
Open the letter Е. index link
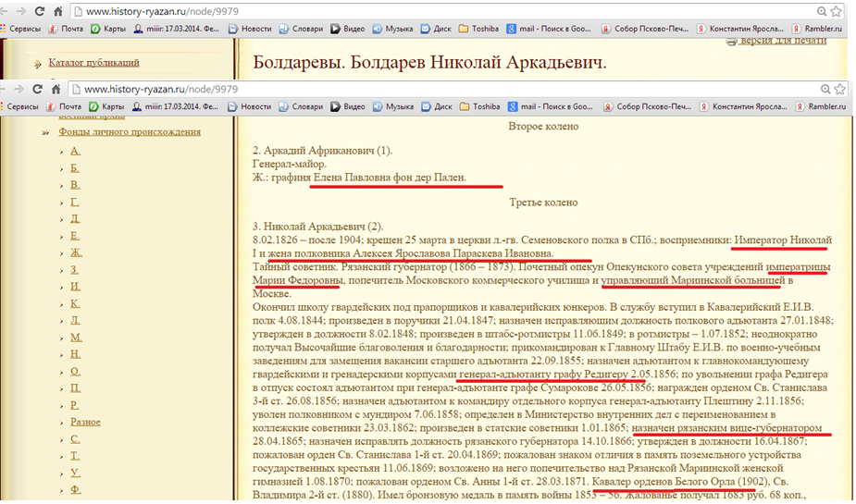[x=75, y=236]
